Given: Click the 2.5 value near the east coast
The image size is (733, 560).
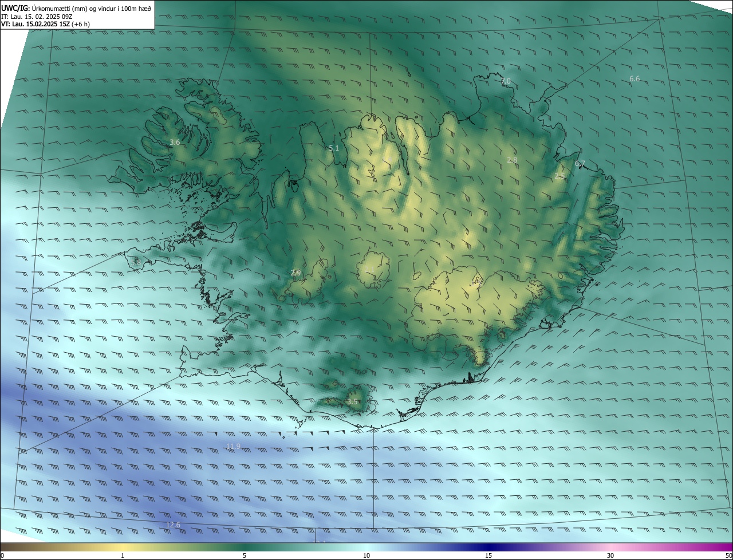Looking at the screenshot, I should [559, 177].
